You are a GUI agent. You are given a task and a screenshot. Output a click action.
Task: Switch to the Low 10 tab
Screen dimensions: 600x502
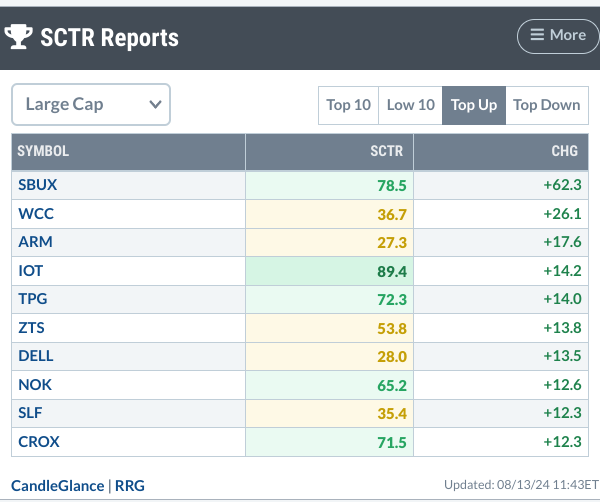[x=410, y=105]
